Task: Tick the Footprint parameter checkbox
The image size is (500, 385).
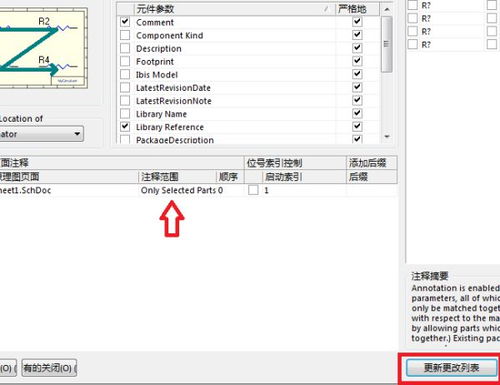Action: pyautogui.click(x=125, y=61)
